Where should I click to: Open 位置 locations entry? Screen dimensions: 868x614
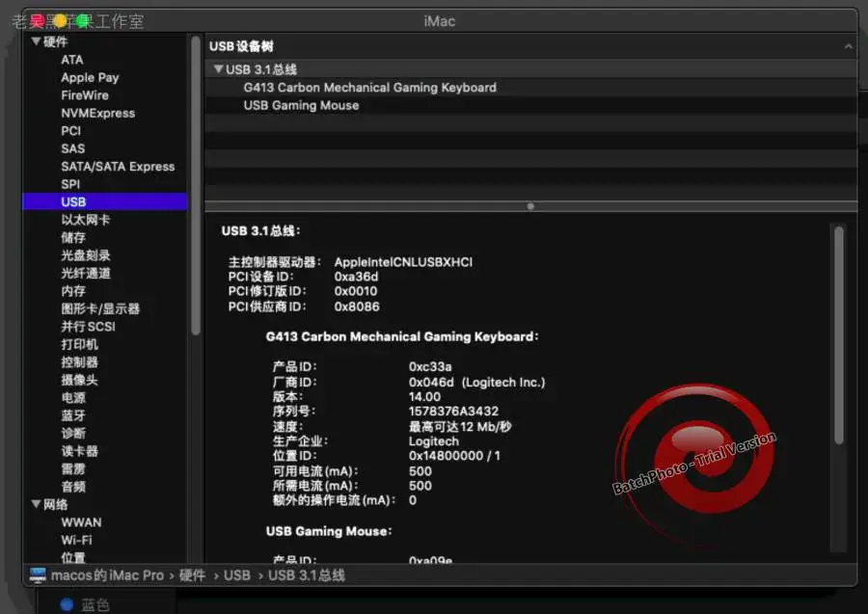coord(73,557)
